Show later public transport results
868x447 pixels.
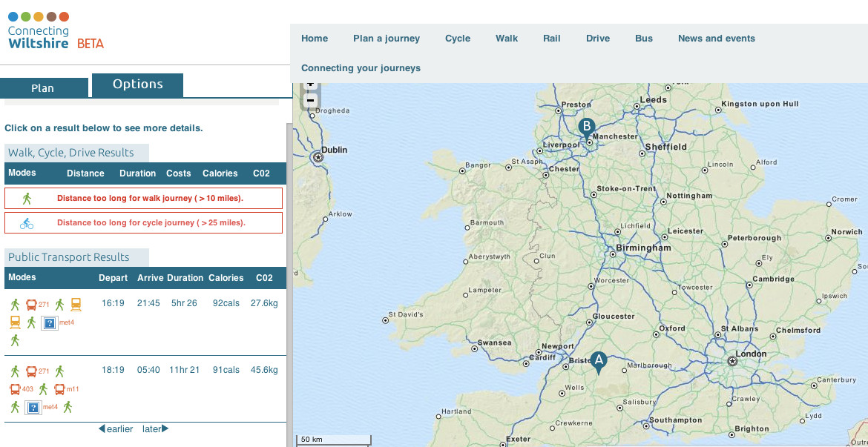(x=156, y=428)
